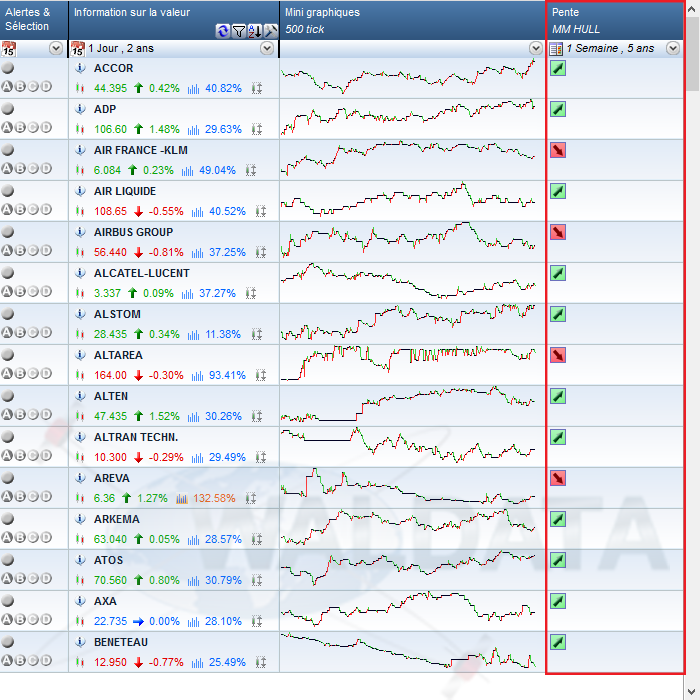Click orange volume bars icon next to 132.58%
The image size is (700, 700).
(x=182, y=498)
